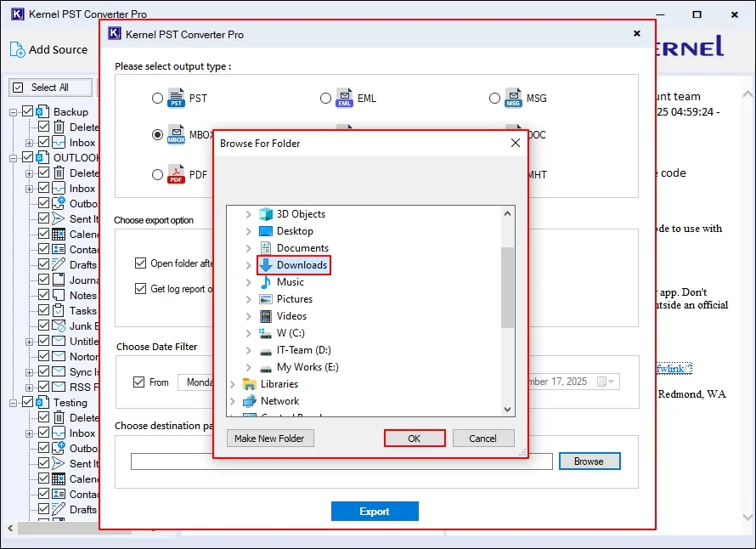
Task: Uncheck the From date filter checkbox
Action: tap(139, 382)
